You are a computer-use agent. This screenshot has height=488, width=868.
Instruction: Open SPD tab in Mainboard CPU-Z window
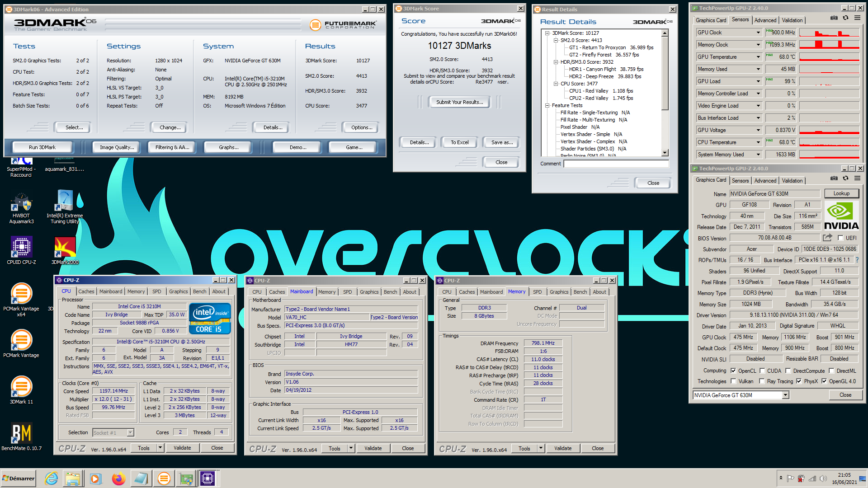347,292
